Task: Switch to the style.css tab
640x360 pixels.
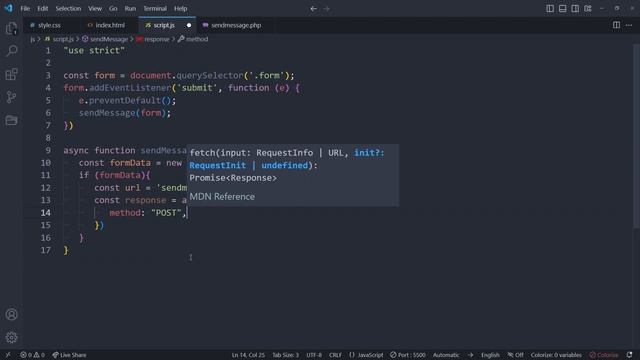Action: [49, 25]
